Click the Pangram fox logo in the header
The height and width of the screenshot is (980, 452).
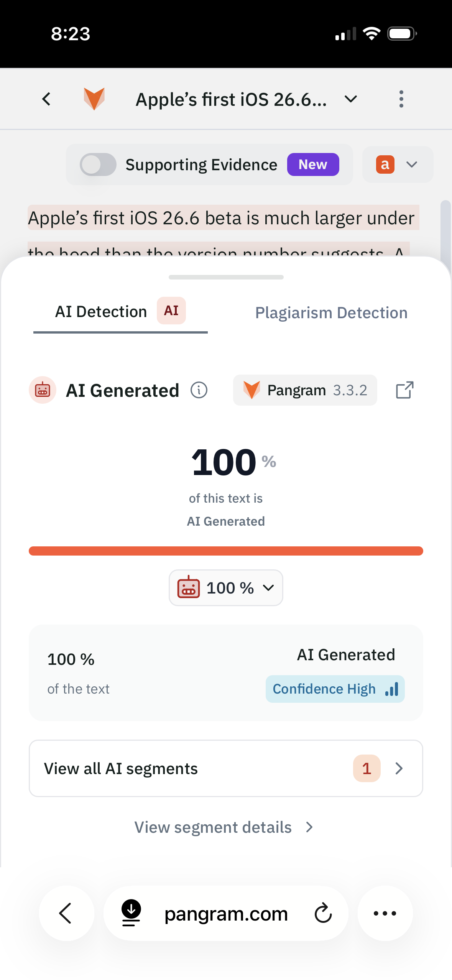pos(94,99)
